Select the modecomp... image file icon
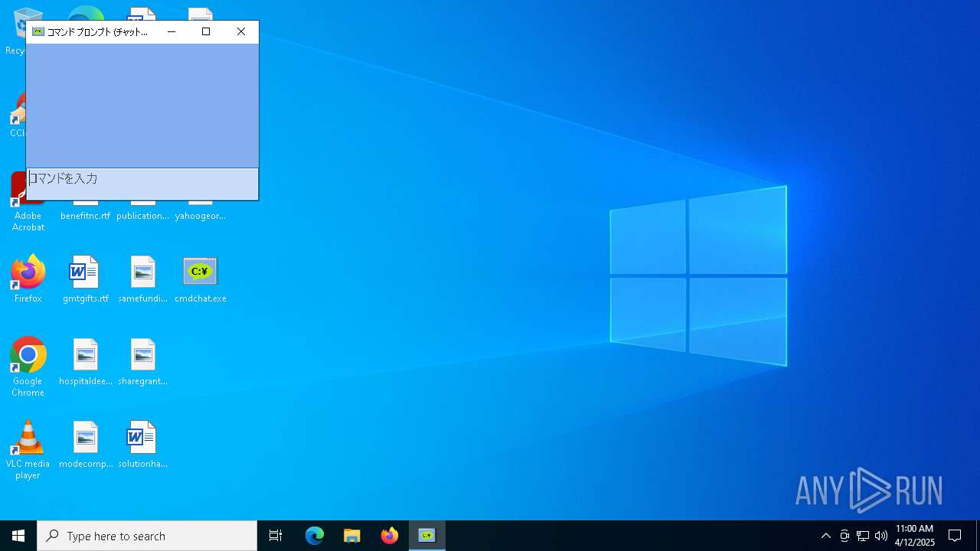The height and width of the screenshot is (551, 980). click(85, 445)
